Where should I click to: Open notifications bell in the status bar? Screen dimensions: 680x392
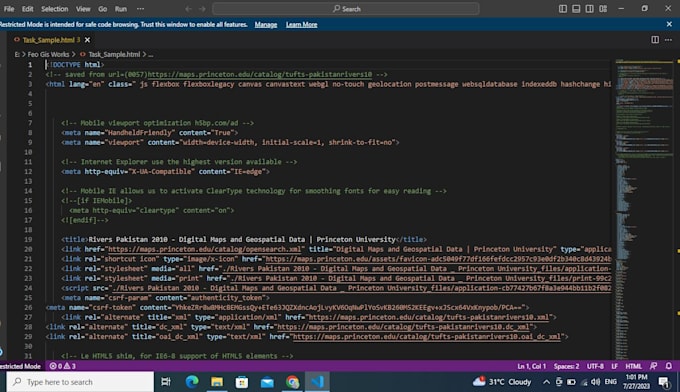click(x=669, y=366)
